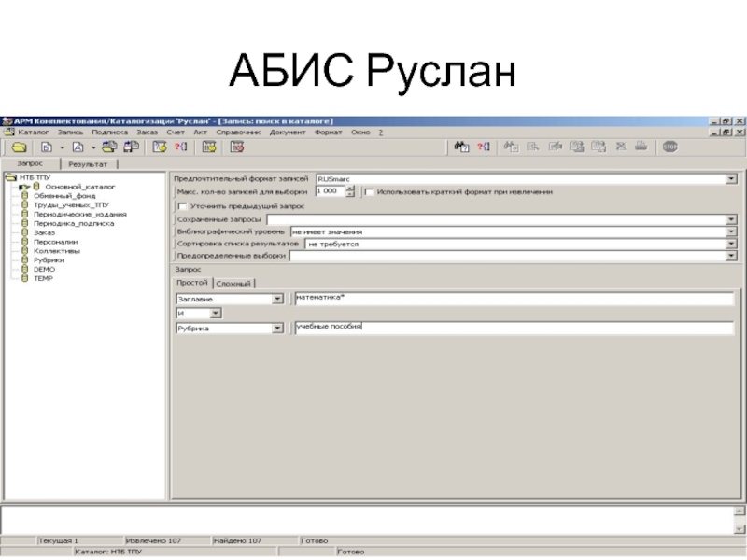747x560 pixels.
Task: Open the 'Библиографический уровень' dropdown
Action: click(x=731, y=231)
